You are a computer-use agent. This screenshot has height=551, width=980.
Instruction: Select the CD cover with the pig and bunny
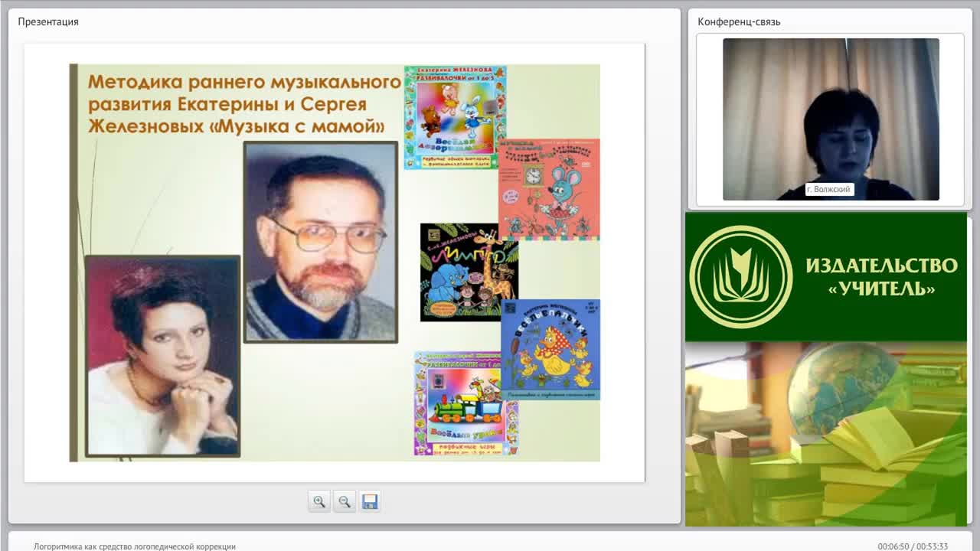pos(456,117)
